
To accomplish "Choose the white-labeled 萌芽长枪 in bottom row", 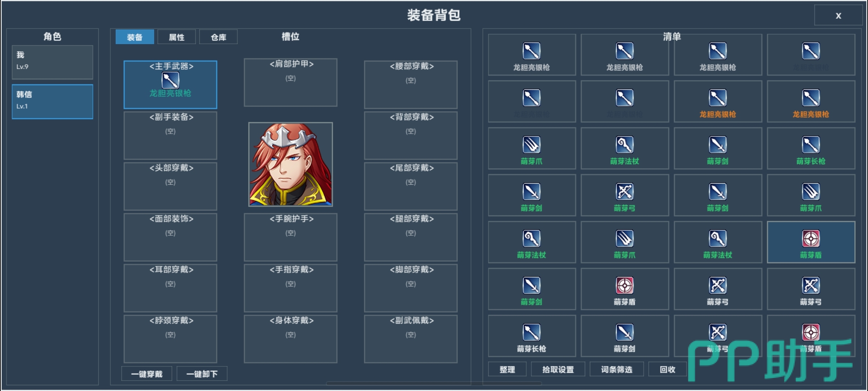I will point(532,336).
